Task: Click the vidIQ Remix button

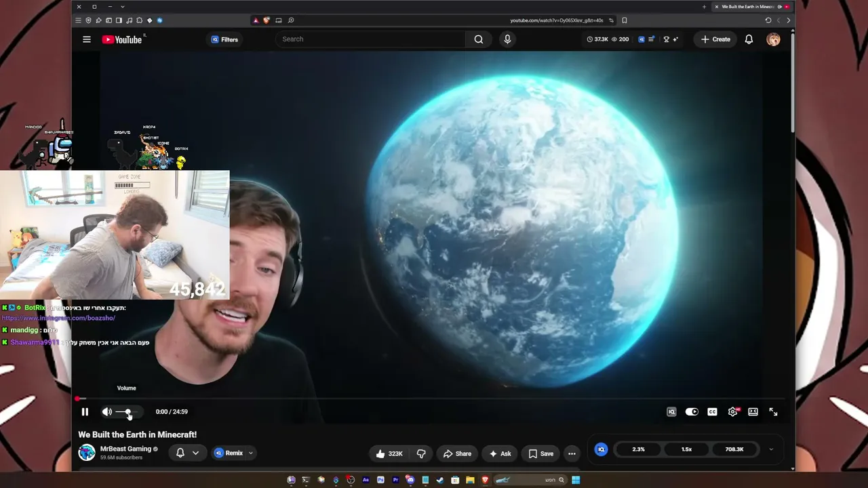Action: click(x=229, y=453)
